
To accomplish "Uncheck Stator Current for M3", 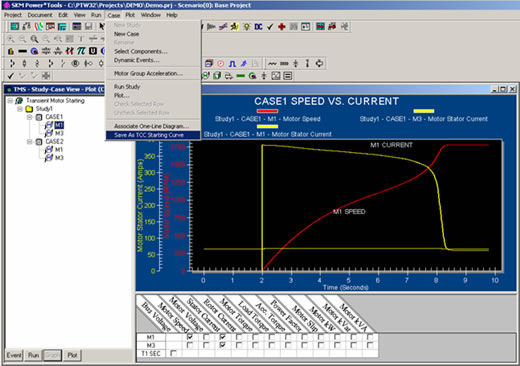I will coord(222,345).
